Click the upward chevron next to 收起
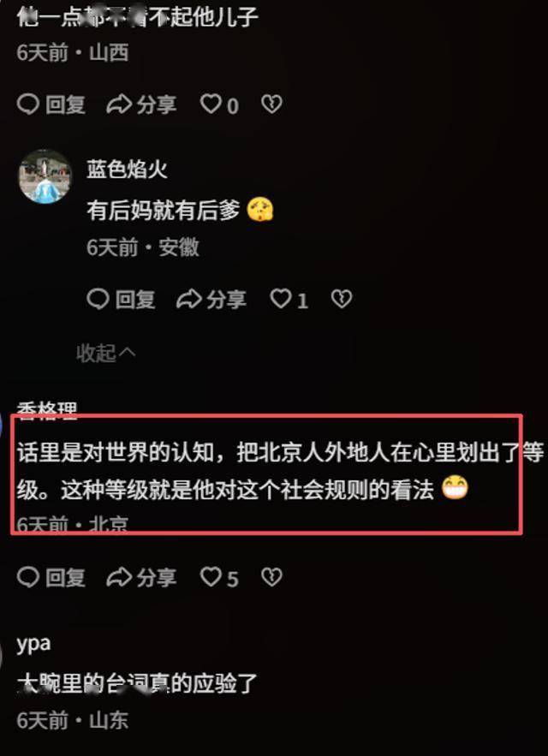This screenshot has width=548, height=756. 128,354
